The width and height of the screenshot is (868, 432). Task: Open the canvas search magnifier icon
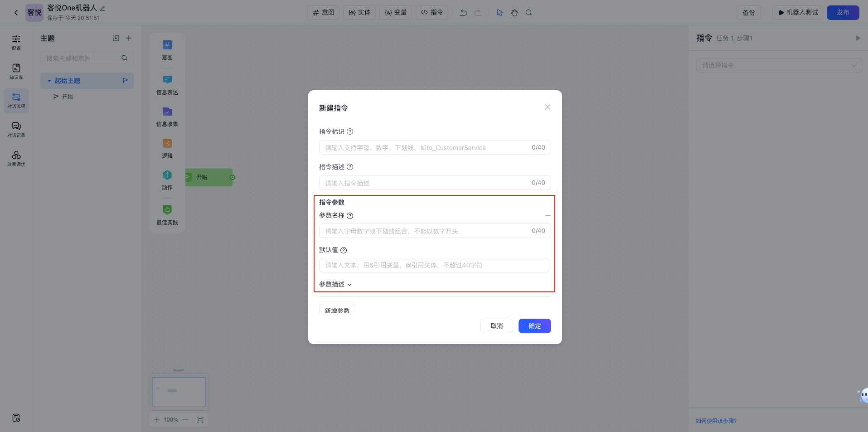529,13
